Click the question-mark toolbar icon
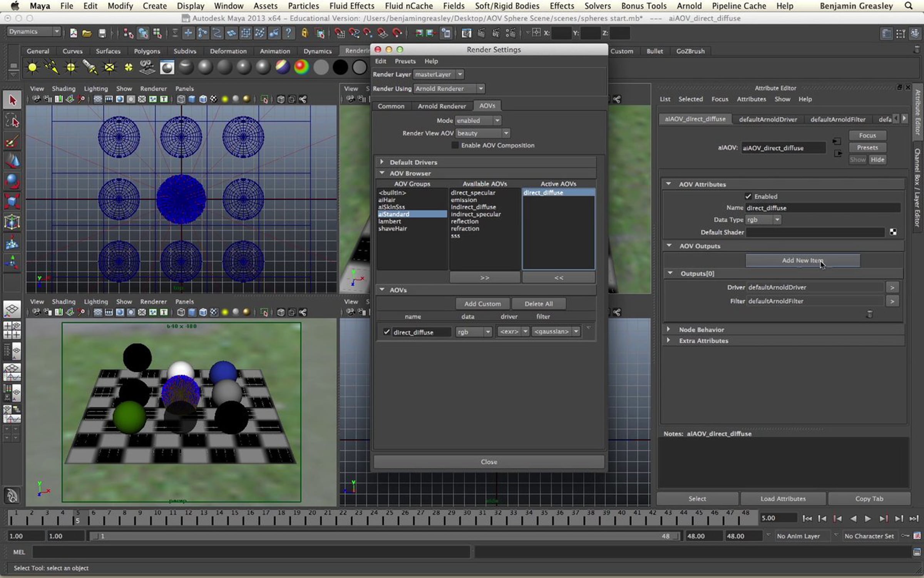The height and width of the screenshot is (578, 924). [288, 33]
